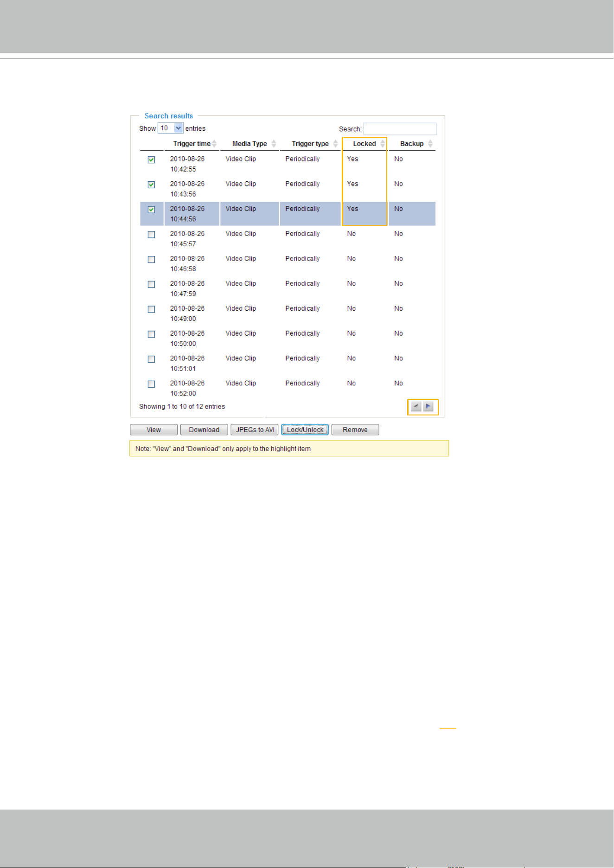The height and width of the screenshot is (868, 614).
Task: Select the 2010-08-26 10:46:58 trigger time
Action: point(187,264)
